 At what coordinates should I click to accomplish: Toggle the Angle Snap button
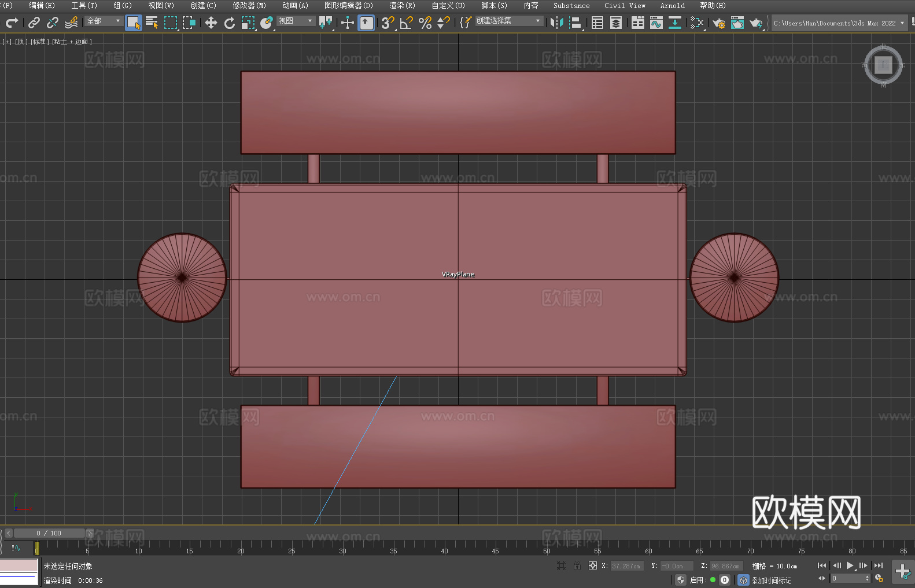point(407,23)
